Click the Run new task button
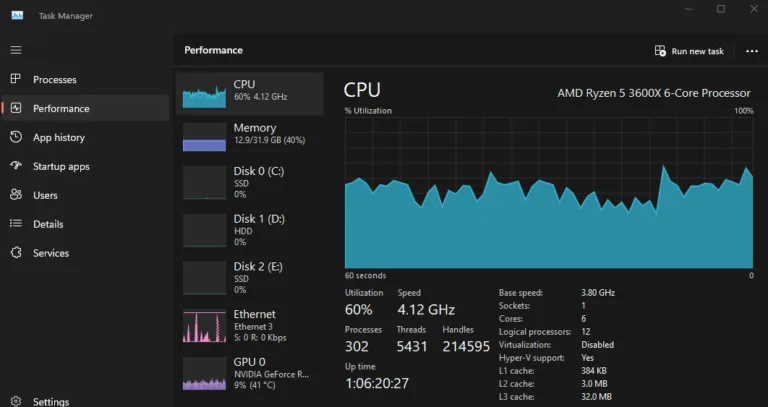The height and width of the screenshot is (407, 768). (x=689, y=51)
